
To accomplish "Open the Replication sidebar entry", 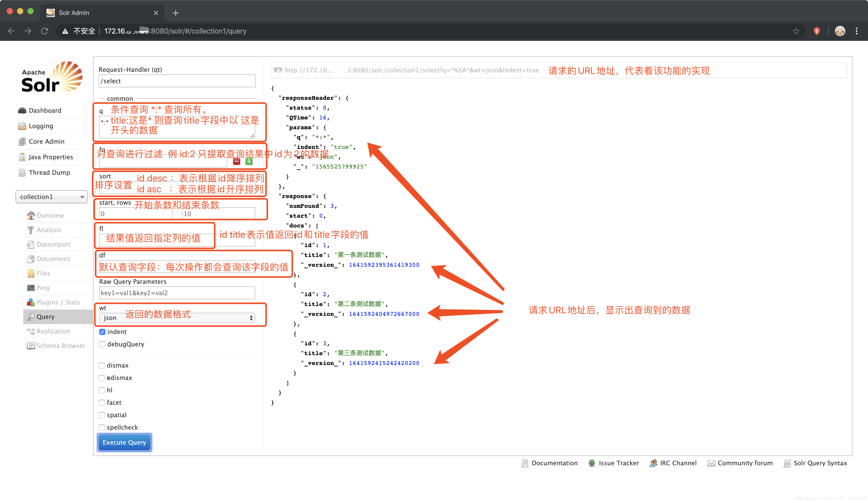I will [x=53, y=331].
